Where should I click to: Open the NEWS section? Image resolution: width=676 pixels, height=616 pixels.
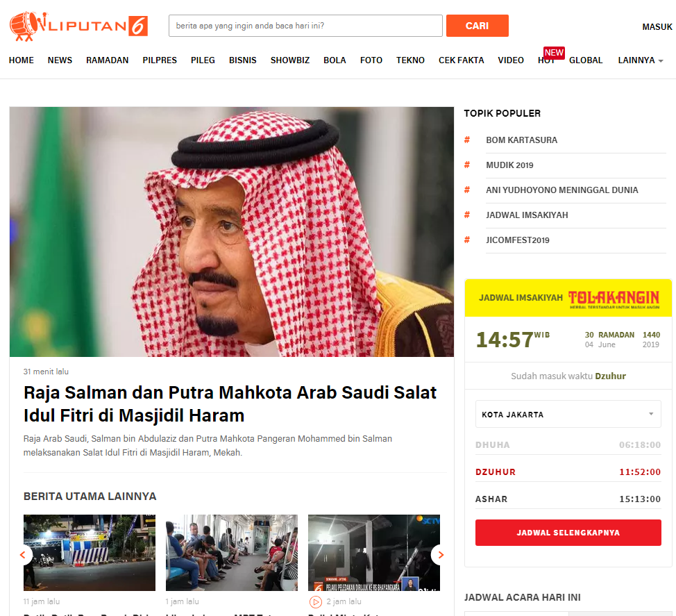click(x=60, y=60)
